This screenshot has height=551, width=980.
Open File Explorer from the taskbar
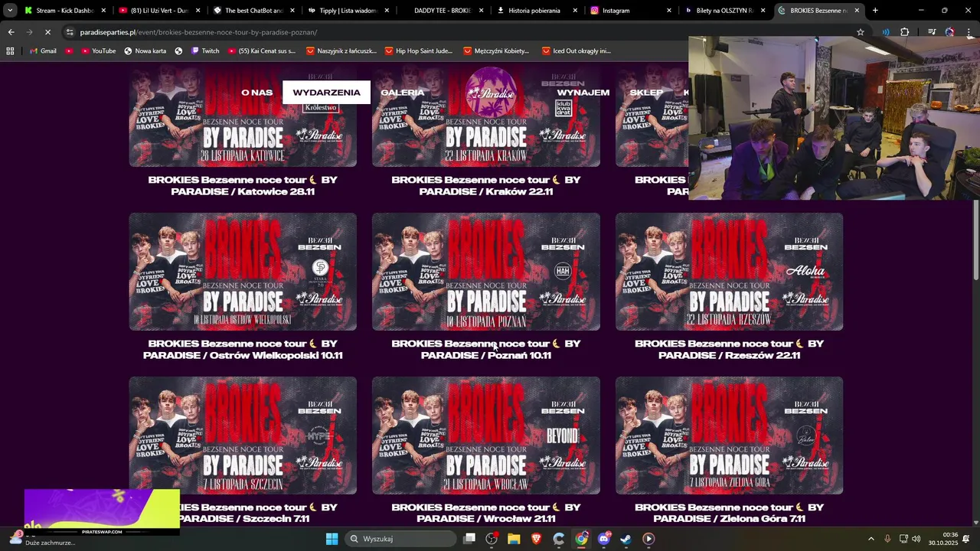pyautogui.click(x=514, y=539)
